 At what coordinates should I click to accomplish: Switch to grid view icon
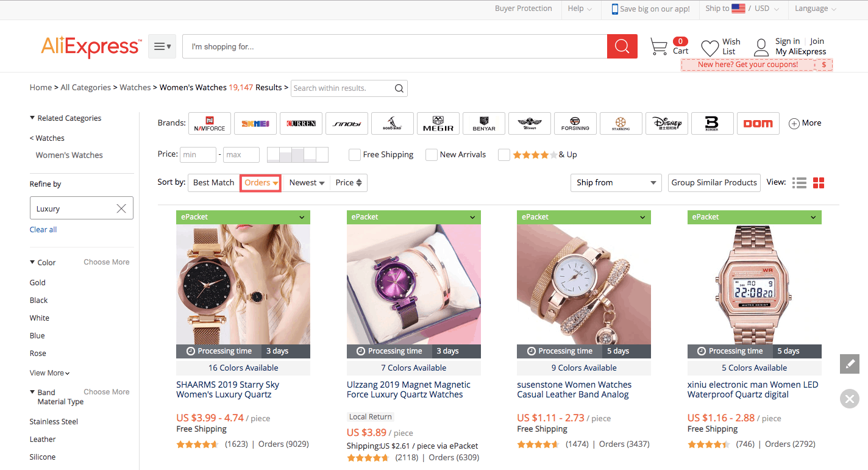click(819, 183)
